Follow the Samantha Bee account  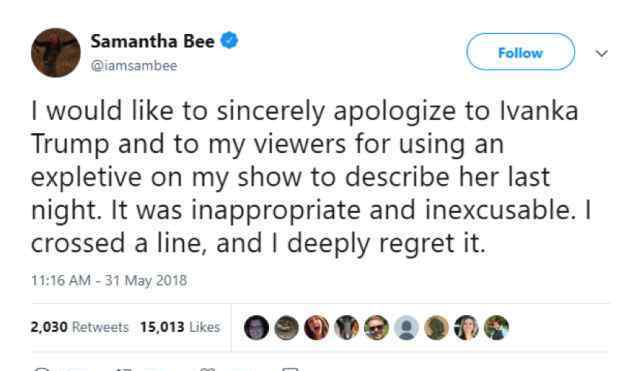click(x=520, y=52)
